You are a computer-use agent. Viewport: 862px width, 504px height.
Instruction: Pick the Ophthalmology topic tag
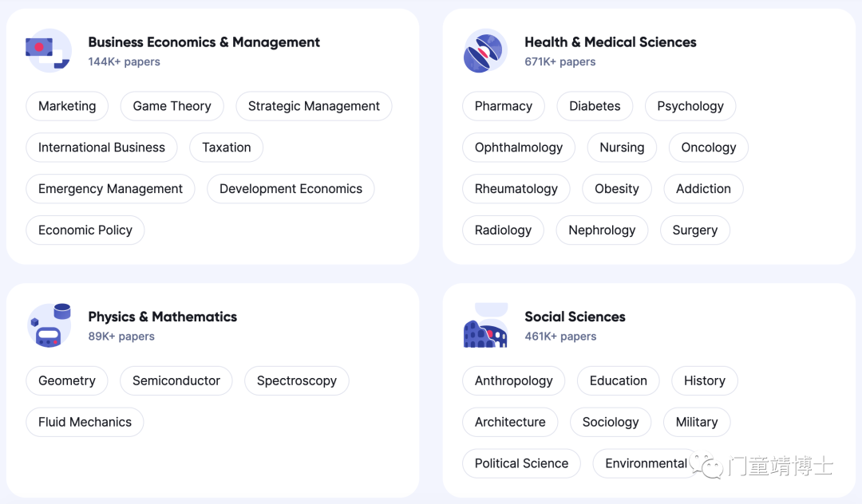click(x=519, y=148)
